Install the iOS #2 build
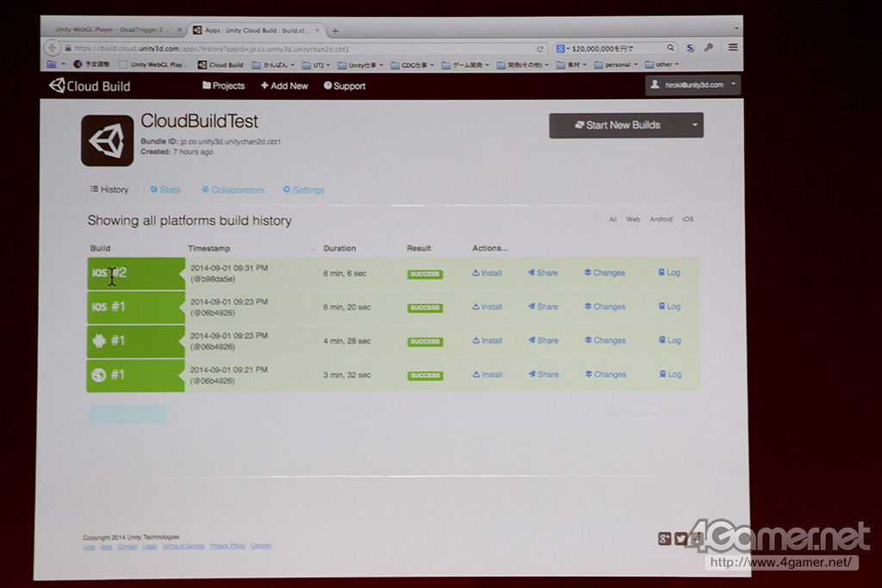 (488, 273)
